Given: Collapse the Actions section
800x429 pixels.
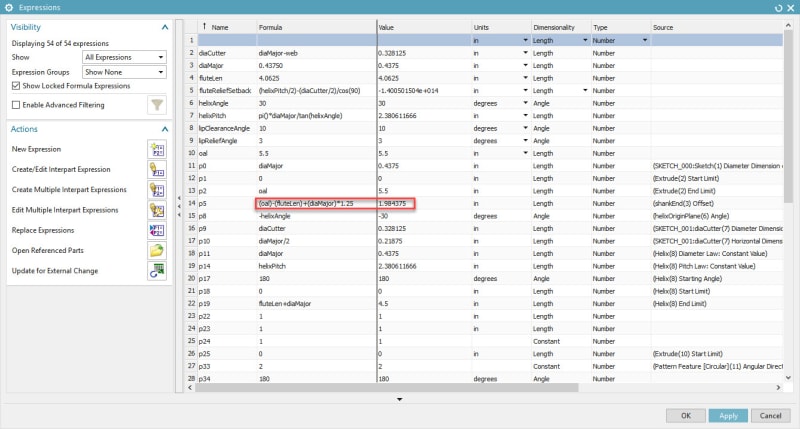Looking at the screenshot, I should 165,129.
